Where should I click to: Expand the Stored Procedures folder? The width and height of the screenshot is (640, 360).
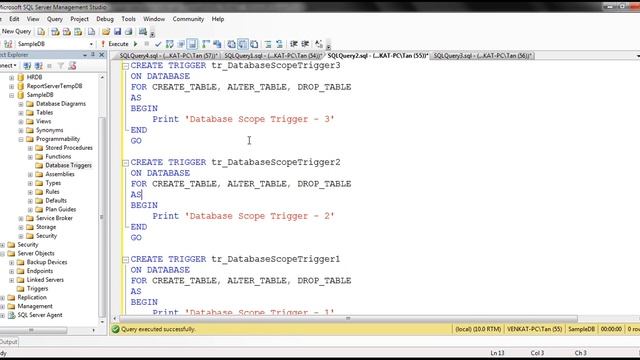tap(30, 148)
